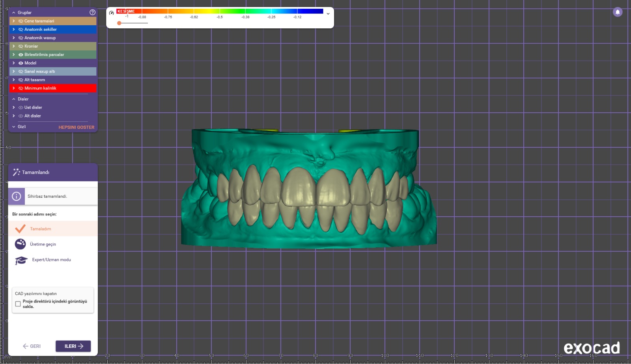Screen dimensions: 631x364
Task: Enable the Proje direktörü görüntüyü sakla checkbox
Action: (18, 304)
